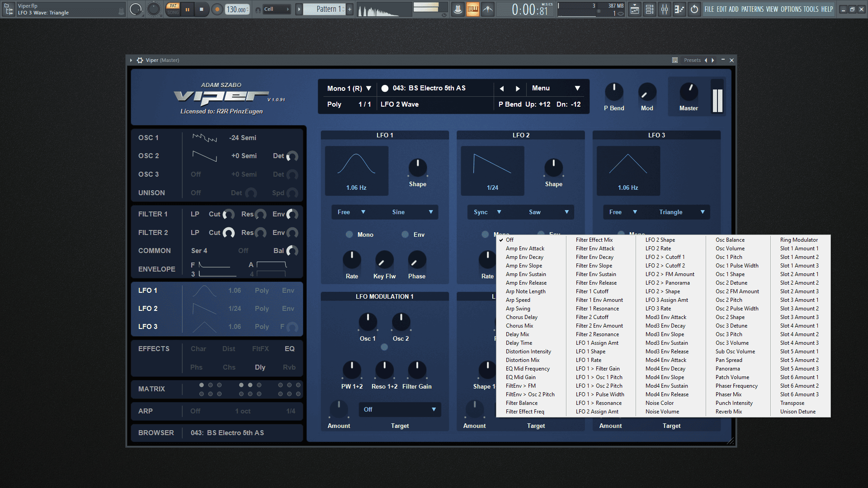Toggle LFO 1 Env option

[413, 235]
